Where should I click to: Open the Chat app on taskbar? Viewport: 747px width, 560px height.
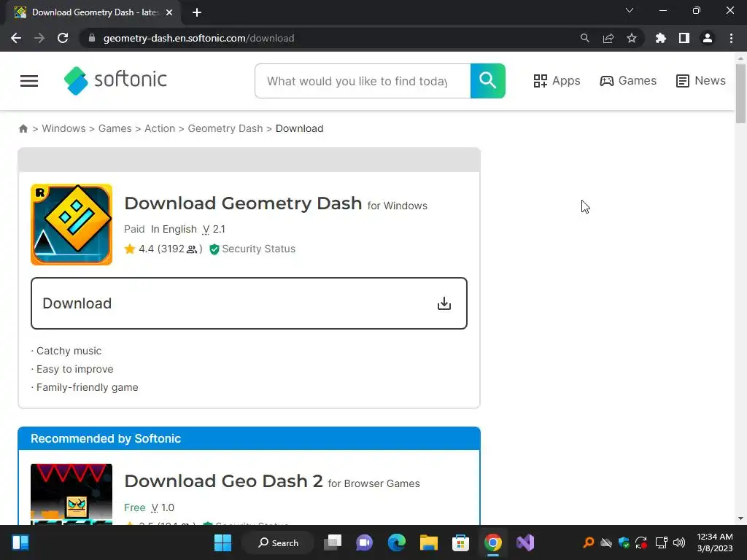[365, 542]
